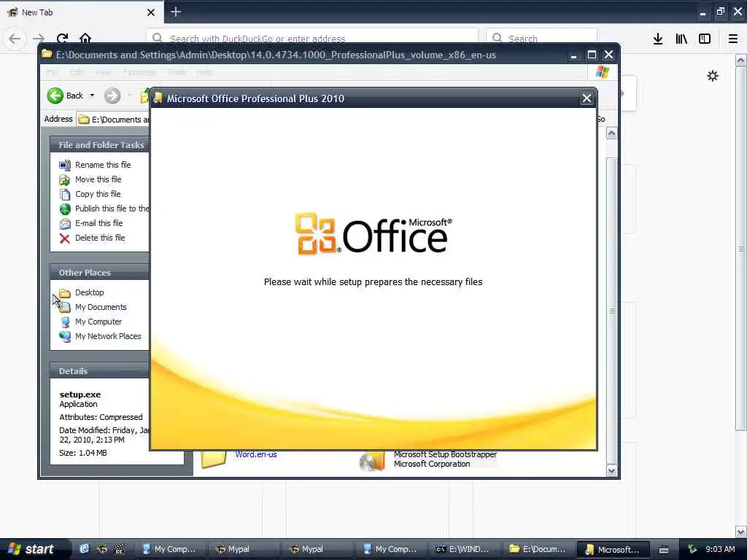Explorer file list scroll down arrow
The width and height of the screenshot is (747, 560).
tap(611, 470)
